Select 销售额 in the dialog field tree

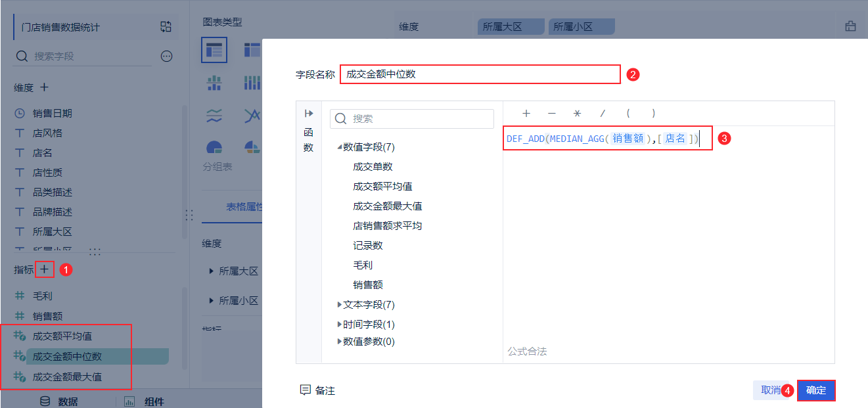tap(367, 285)
